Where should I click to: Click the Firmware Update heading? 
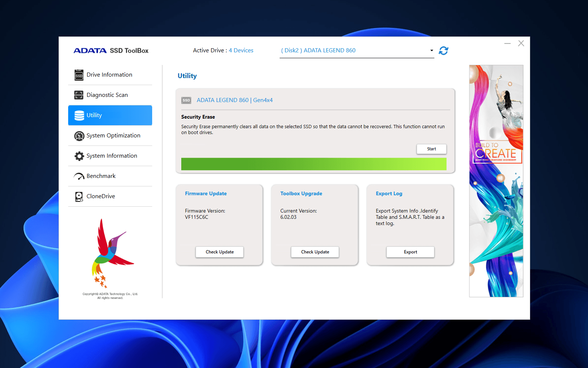tap(206, 193)
